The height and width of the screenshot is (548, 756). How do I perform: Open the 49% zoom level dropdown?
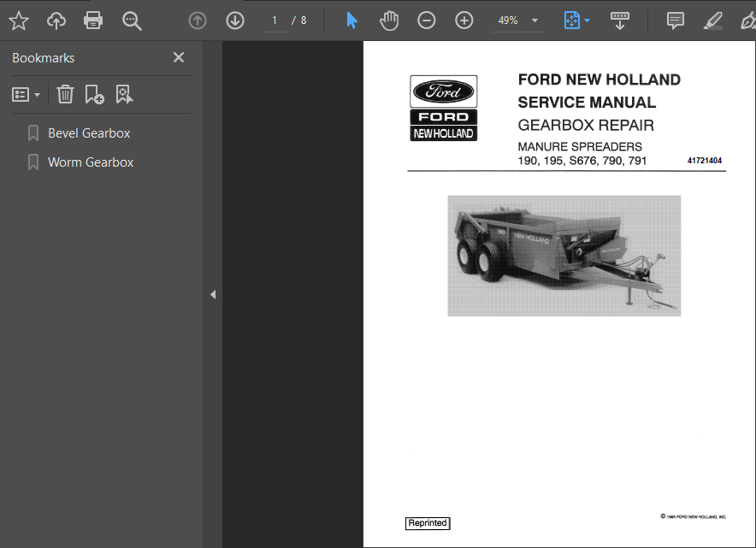tap(518, 21)
